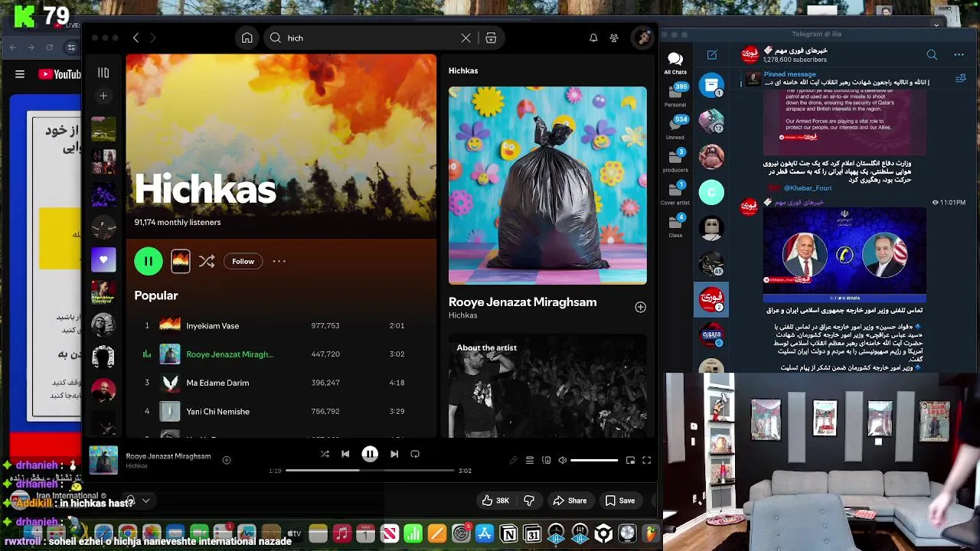The height and width of the screenshot is (551, 980).
Task: Open Class folder in Telegram
Action: tap(675, 226)
